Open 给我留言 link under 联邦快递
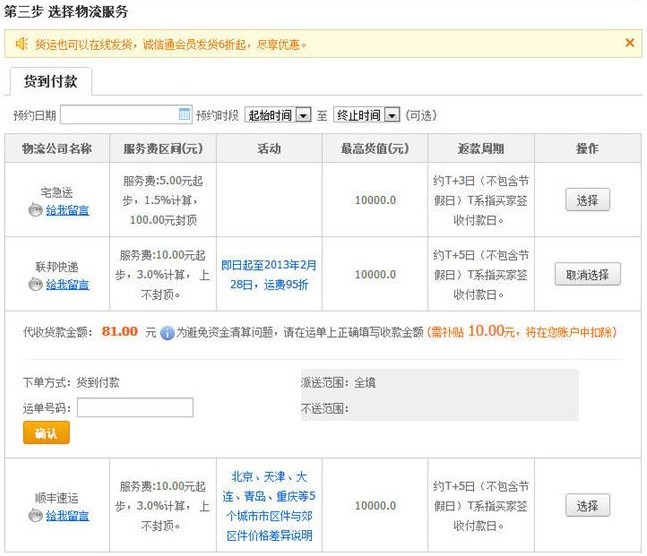This screenshot has width=647, height=556. (x=67, y=284)
